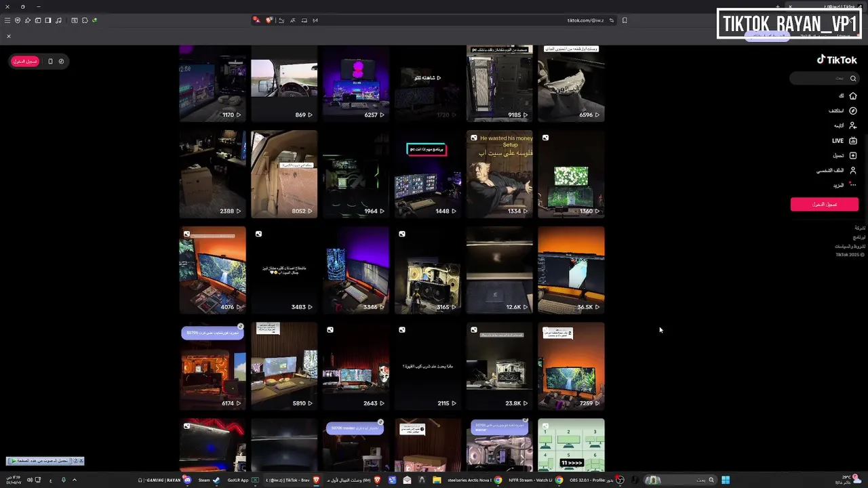Screen dimensions: 868x488
Task: Open the 'He wasted his money' video
Action: [500, 174]
